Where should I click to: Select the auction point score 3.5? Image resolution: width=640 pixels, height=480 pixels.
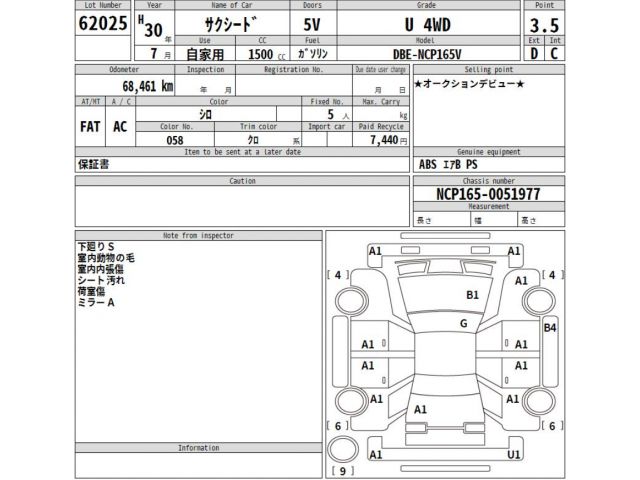[x=541, y=26]
